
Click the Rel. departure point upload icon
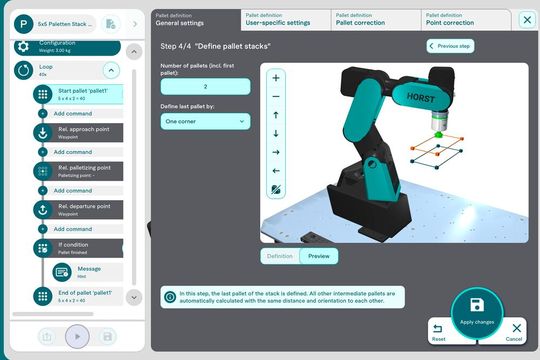coord(43,210)
